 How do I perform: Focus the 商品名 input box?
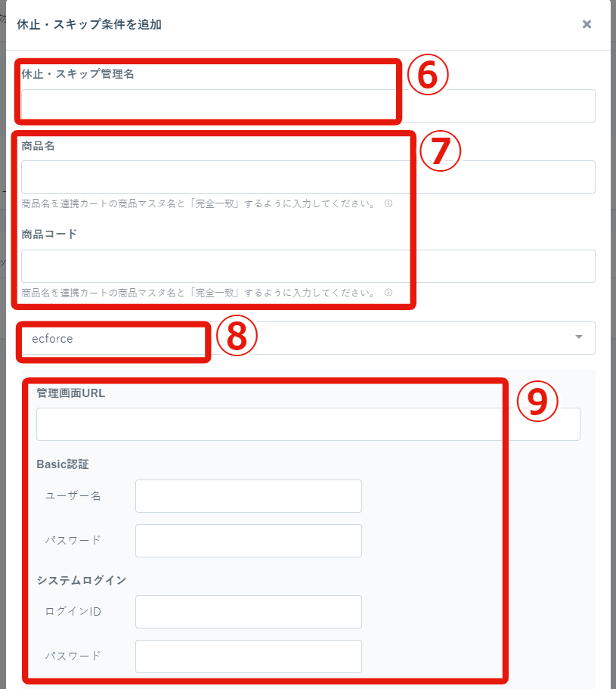(308, 177)
